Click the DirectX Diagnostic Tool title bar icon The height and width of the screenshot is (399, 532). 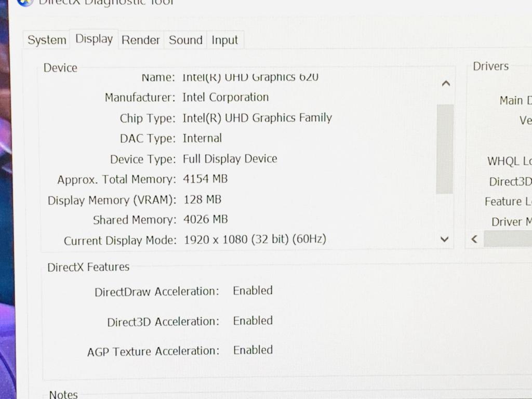click(25, 2)
